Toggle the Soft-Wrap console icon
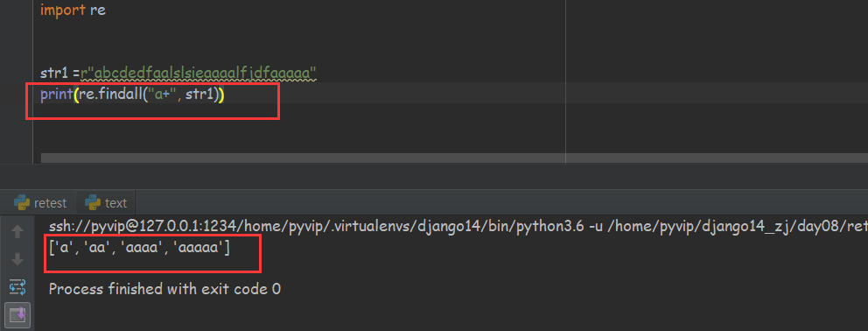The image size is (868, 331). (x=17, y=286)
